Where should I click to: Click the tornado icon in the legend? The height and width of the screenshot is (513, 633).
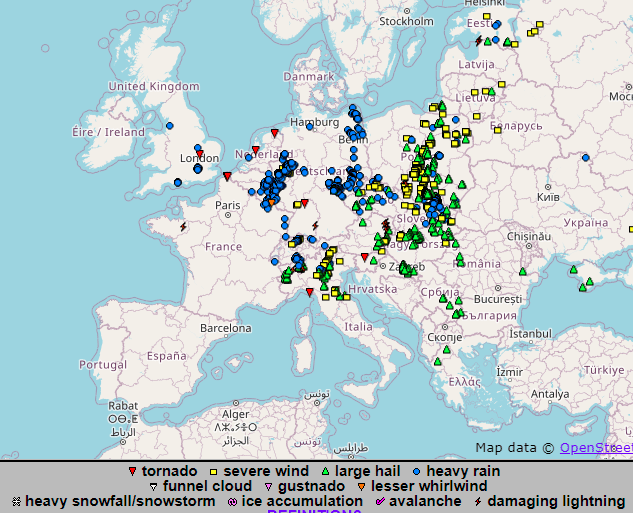click(x=132, y=471)
